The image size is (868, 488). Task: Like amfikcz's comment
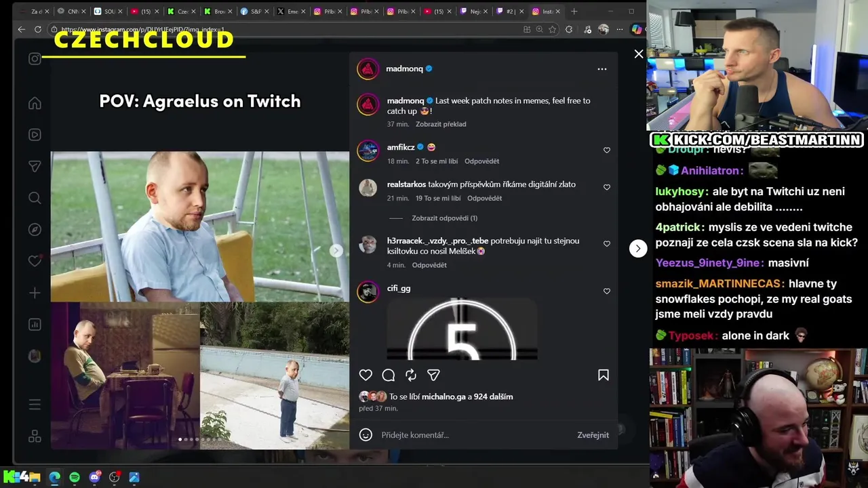tap(607, 150)
